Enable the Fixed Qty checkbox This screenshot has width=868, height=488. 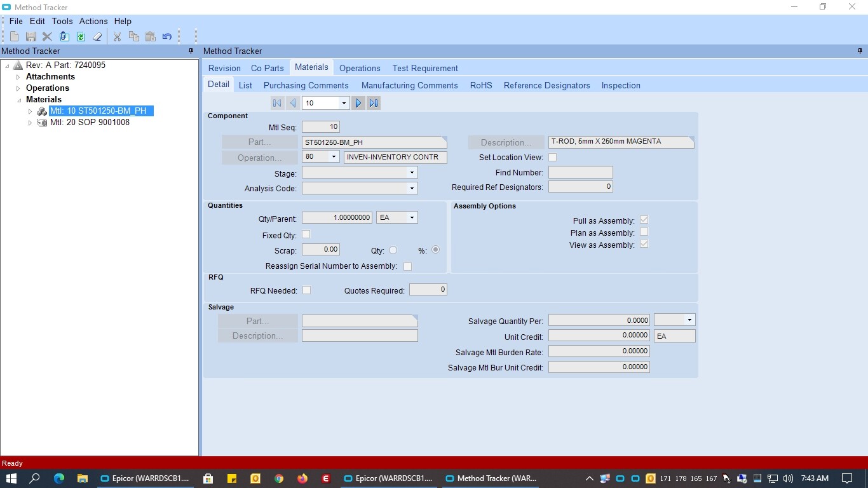pyautogui.click(x=306, y=234)
